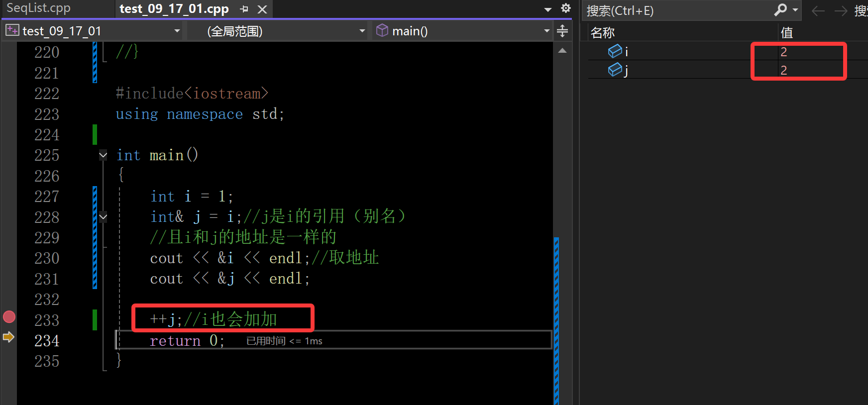
Task: Collapse the main() function block
Action: 103,155
